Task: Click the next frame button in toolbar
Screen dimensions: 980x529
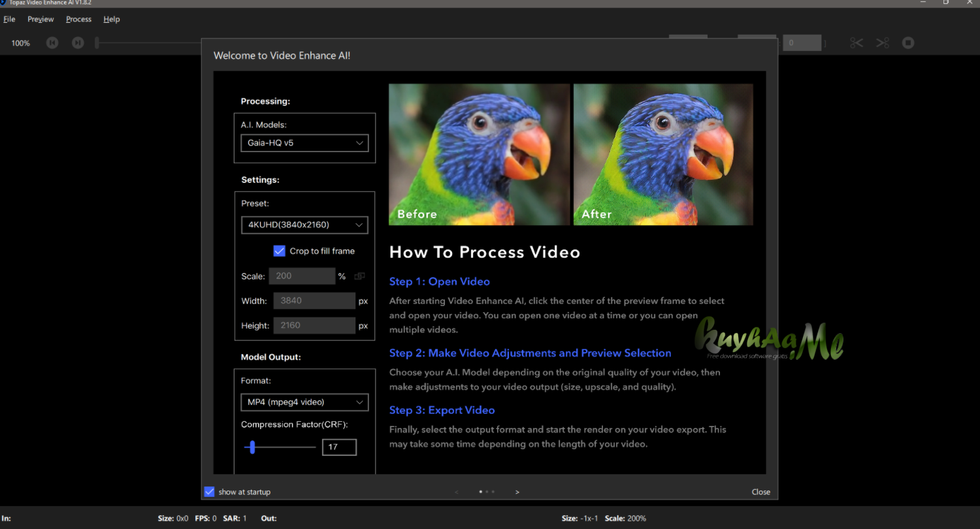Action: (x=78, y=43)
